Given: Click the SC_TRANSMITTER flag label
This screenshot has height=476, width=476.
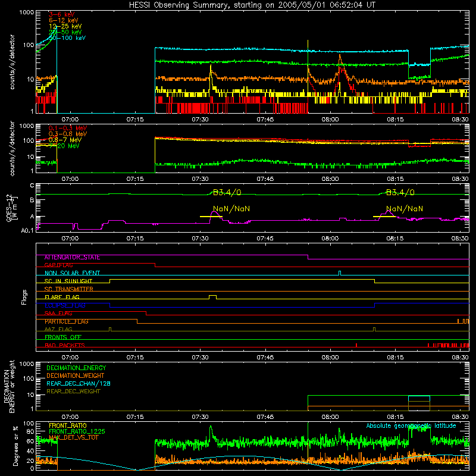Looking at the screenshot, I should tap(68, 289).
